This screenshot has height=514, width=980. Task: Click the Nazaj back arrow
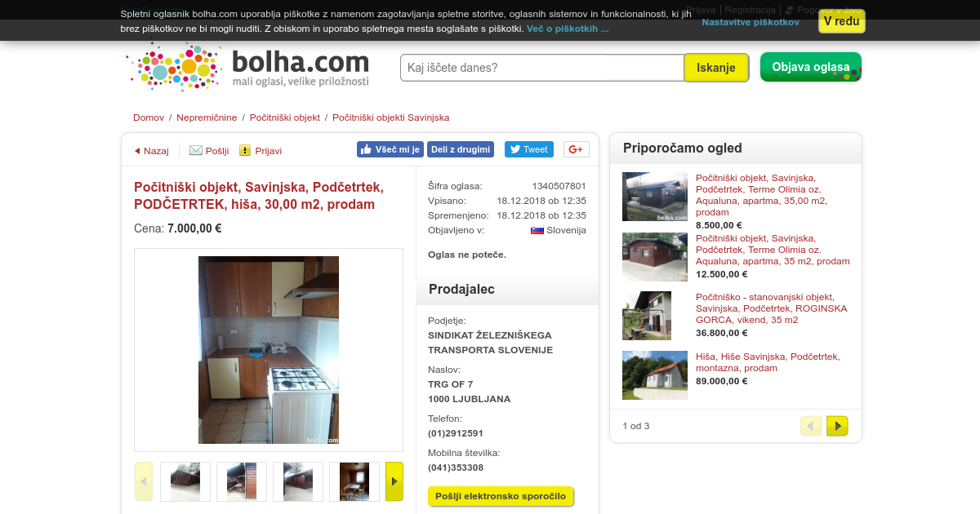click(137, 151)
